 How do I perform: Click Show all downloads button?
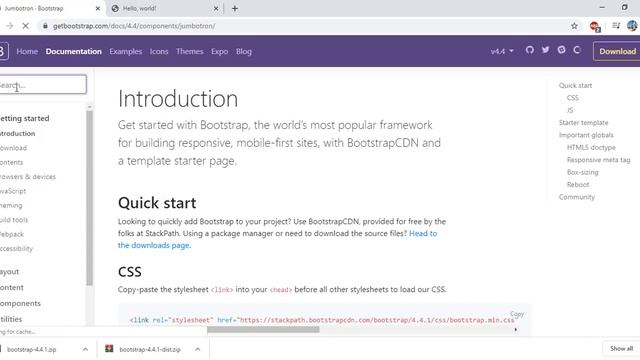tap(621, 349)
